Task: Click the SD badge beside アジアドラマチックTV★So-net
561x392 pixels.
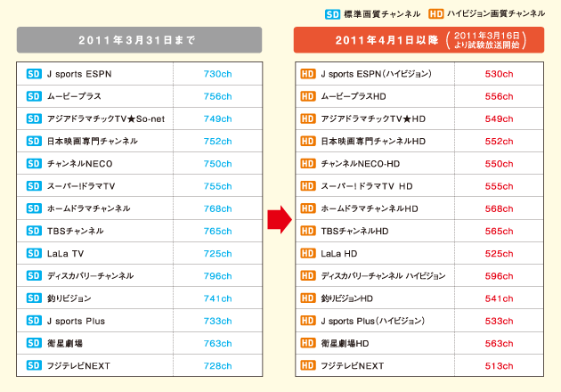Action: 34,118
